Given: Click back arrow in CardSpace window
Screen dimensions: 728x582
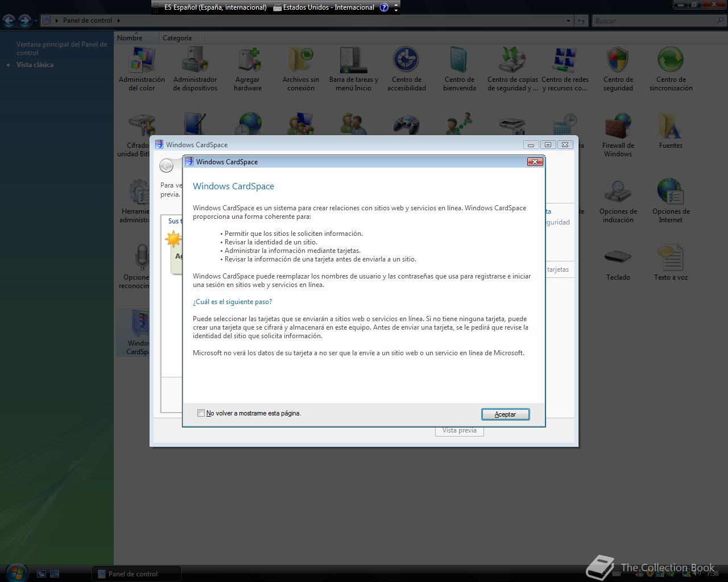Looking at the screenshot, I should [166, 165].
